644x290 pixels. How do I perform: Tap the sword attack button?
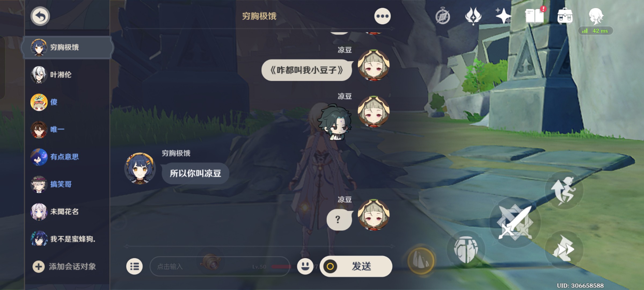tap(515, 222)
